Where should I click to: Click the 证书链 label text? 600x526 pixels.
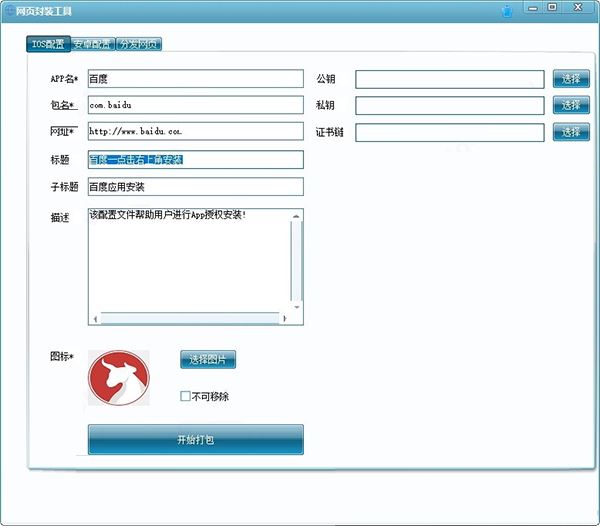click(329, 132)
